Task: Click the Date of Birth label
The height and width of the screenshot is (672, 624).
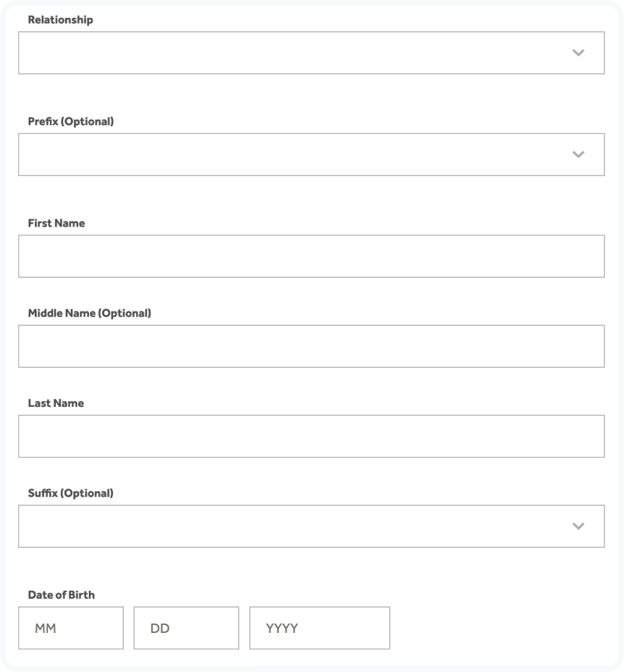Action: pos(61,594)
